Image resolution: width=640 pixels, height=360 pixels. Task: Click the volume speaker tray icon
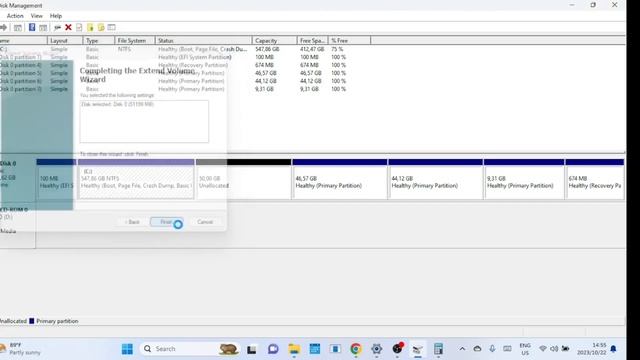554,349
